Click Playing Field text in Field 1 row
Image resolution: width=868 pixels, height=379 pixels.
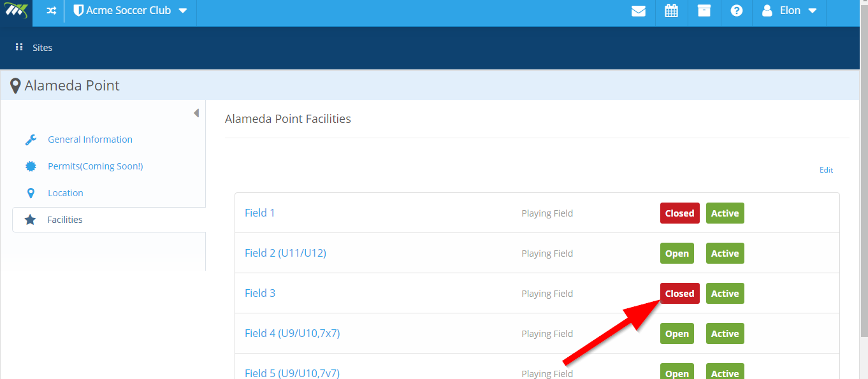(x=547, y=213)
